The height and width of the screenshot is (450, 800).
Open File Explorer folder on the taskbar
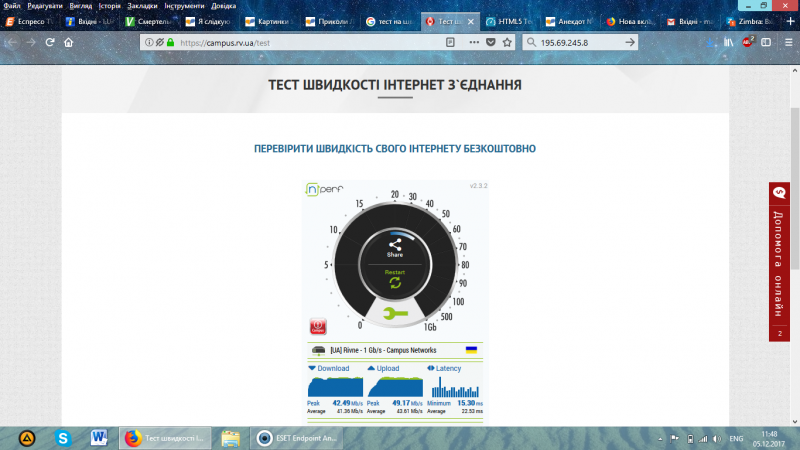click(230, 438)
